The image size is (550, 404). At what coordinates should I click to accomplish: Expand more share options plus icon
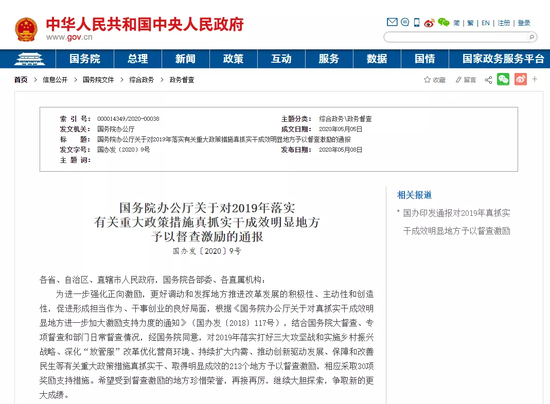[x=535, y=79]
